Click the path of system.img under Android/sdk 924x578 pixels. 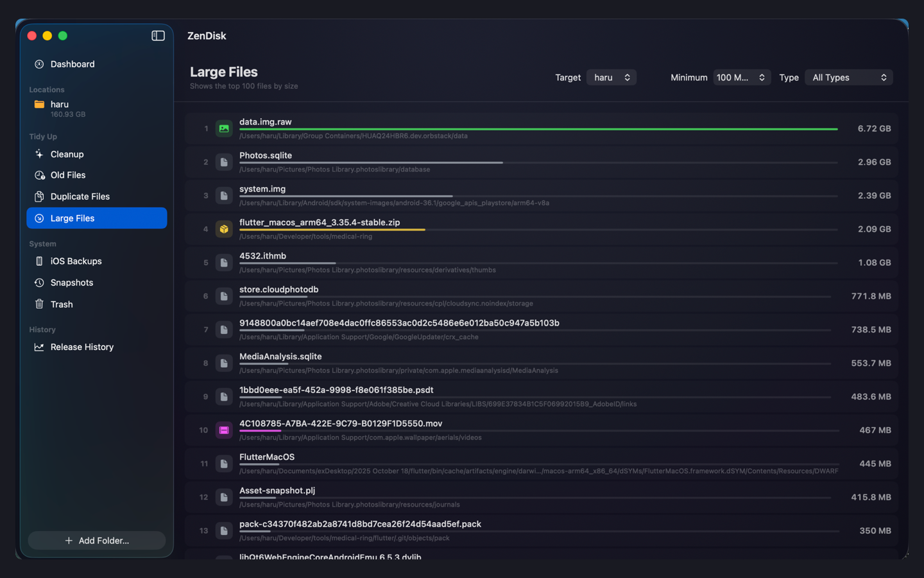(394, 203)
